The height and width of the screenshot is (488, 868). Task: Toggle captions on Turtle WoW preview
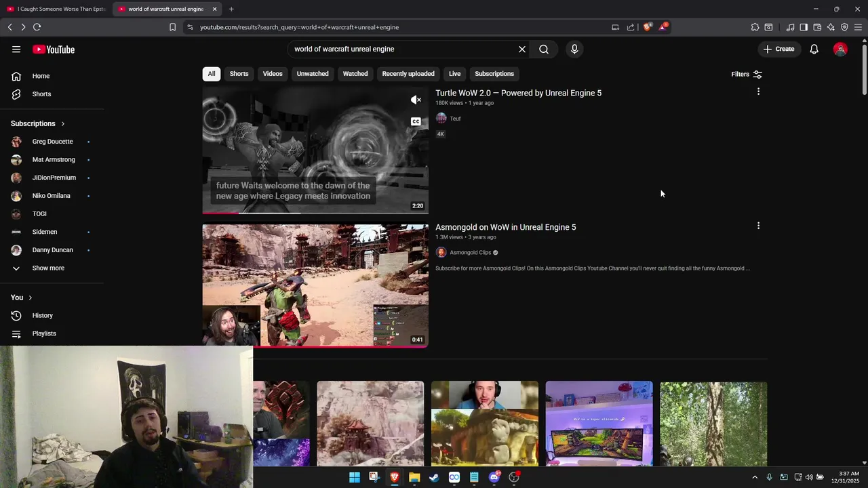tap(416, 122)
